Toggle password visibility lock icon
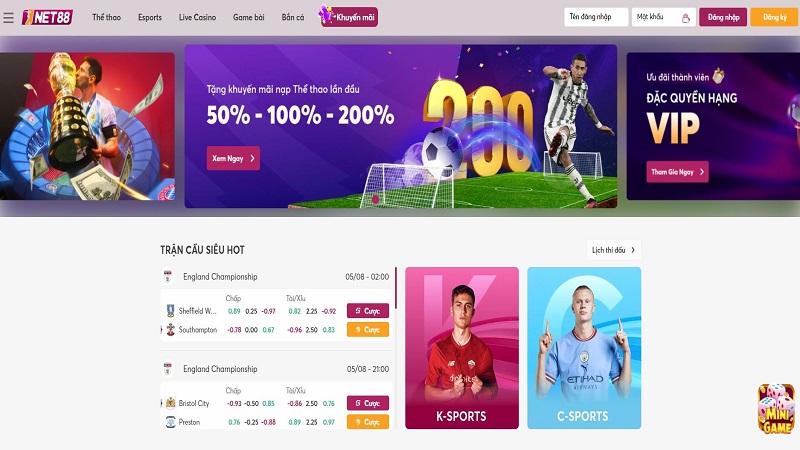The image size is (800, 450). tap(686, 18)
